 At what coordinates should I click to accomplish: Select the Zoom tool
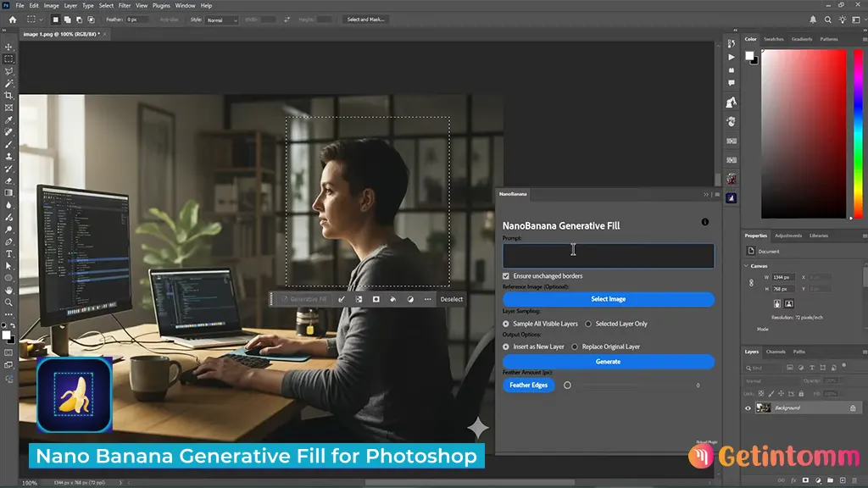8,302
